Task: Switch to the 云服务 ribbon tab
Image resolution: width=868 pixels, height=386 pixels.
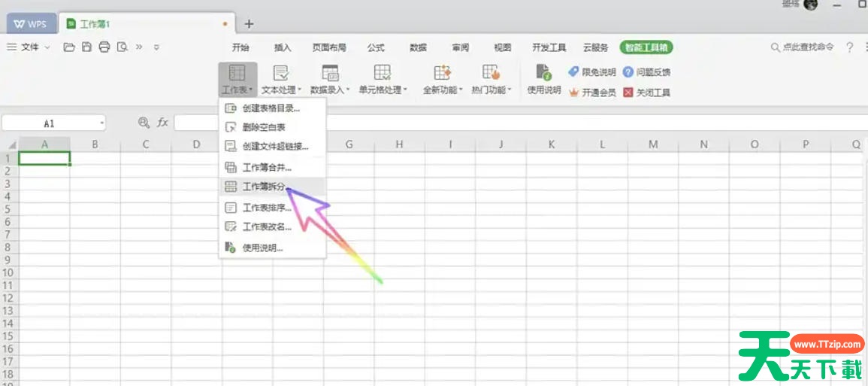Action: pyautogui.click(x=596, y=47)
